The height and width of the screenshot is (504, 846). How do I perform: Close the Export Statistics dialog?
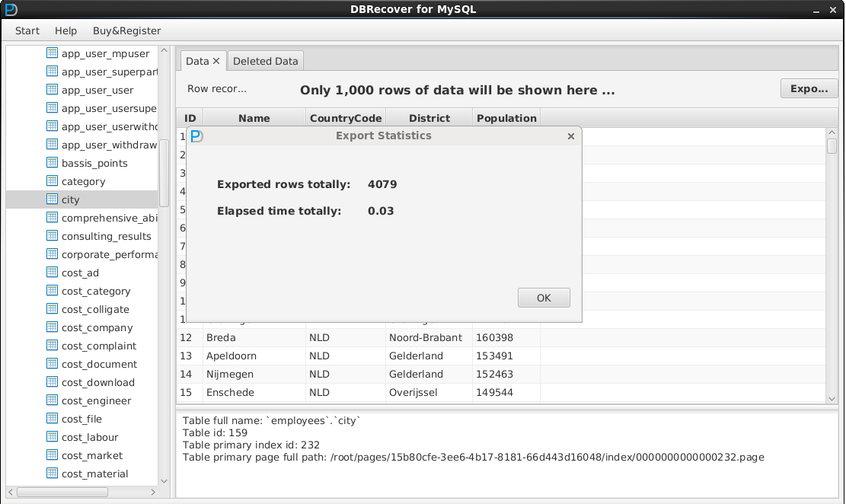[571, 136]
